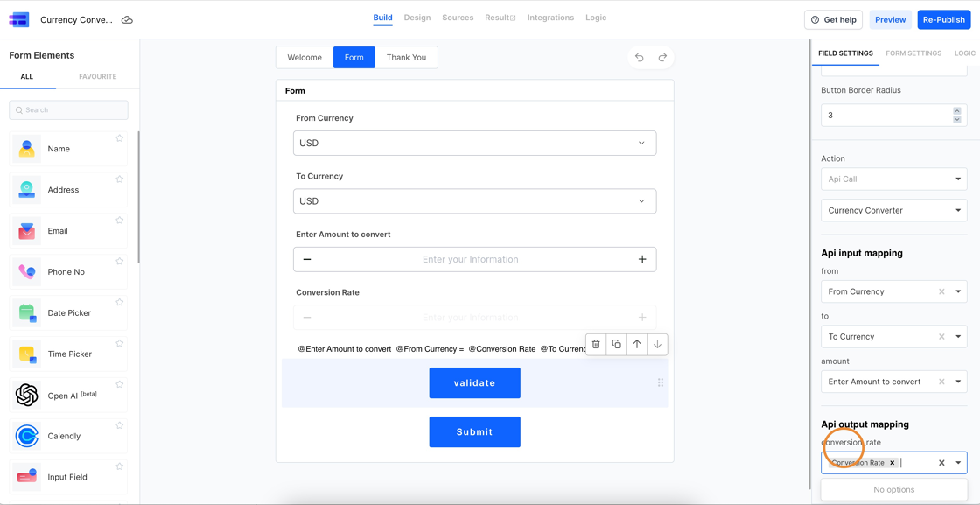This screenshot has height=505, width=980.
Task: Click the Search field in Form Elements
Action: point(68,109)
